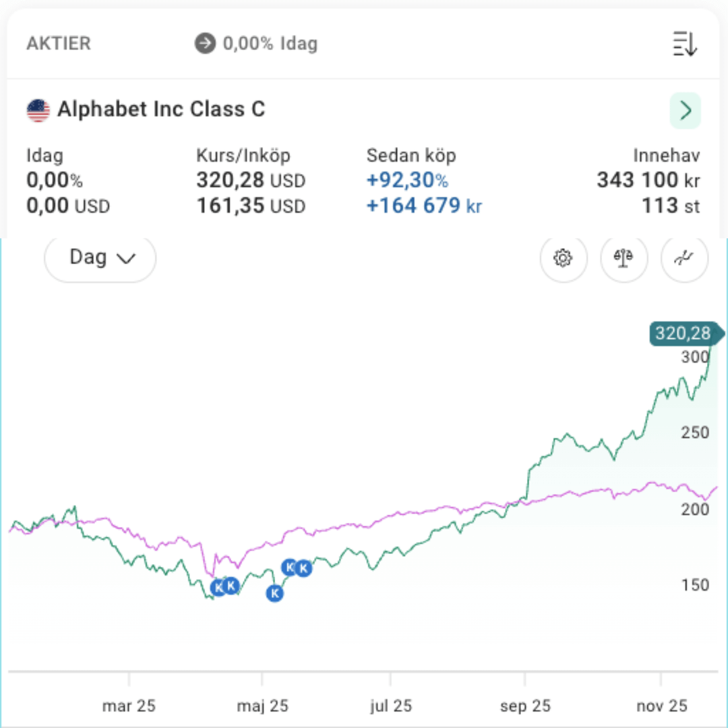Click the 320,28 current price tag
This screenshot has width=728, height=728.
684,333
